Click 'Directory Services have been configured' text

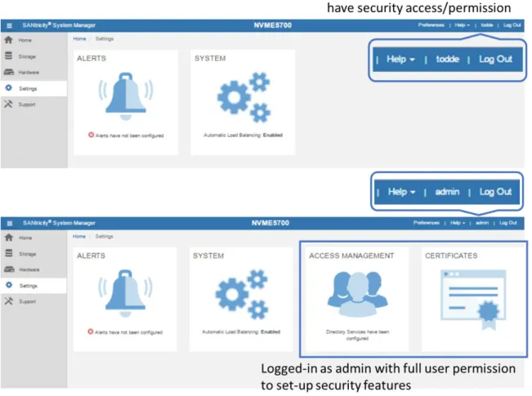pyautogui.click(x=357, y=335)
